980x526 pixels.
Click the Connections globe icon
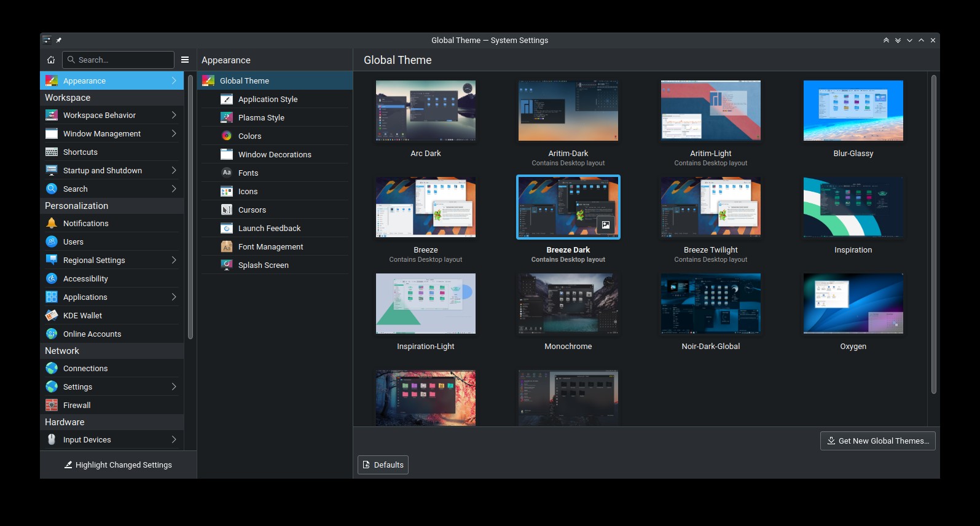click(x=52, y=368)
